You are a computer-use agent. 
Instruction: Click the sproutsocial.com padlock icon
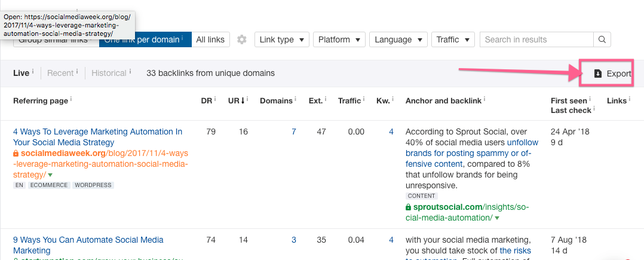click(409, 207)
